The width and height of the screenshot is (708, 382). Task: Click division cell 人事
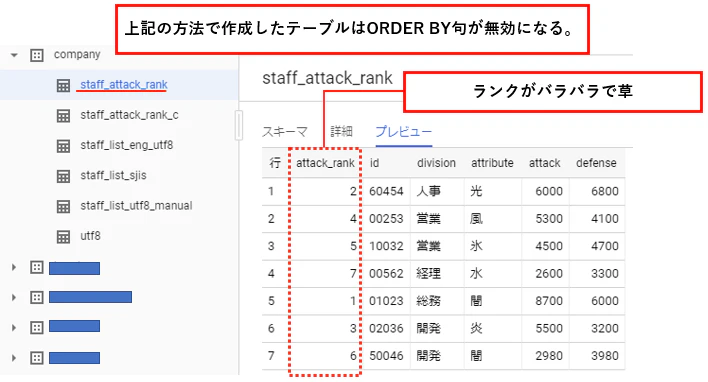point(429,191)
